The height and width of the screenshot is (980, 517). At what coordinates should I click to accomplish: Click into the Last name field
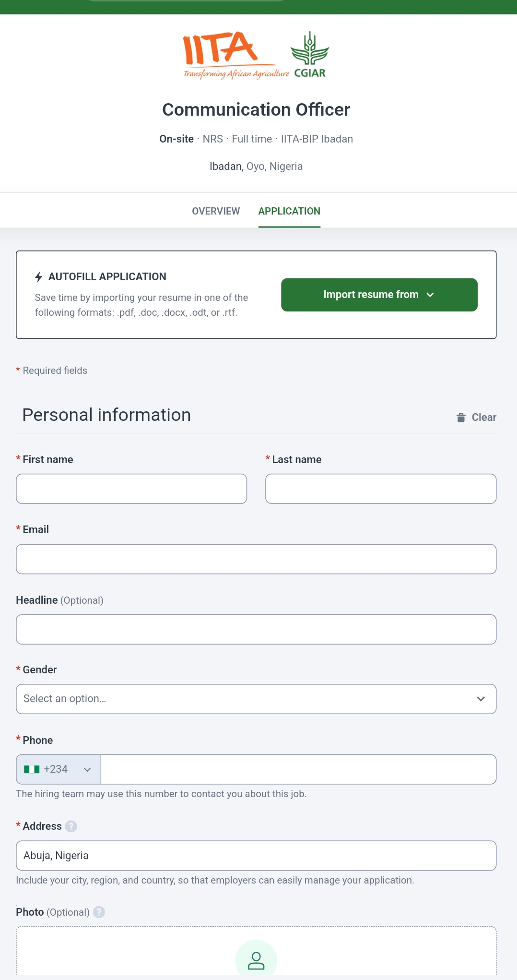pyautogui.click(x=381, y=489)
